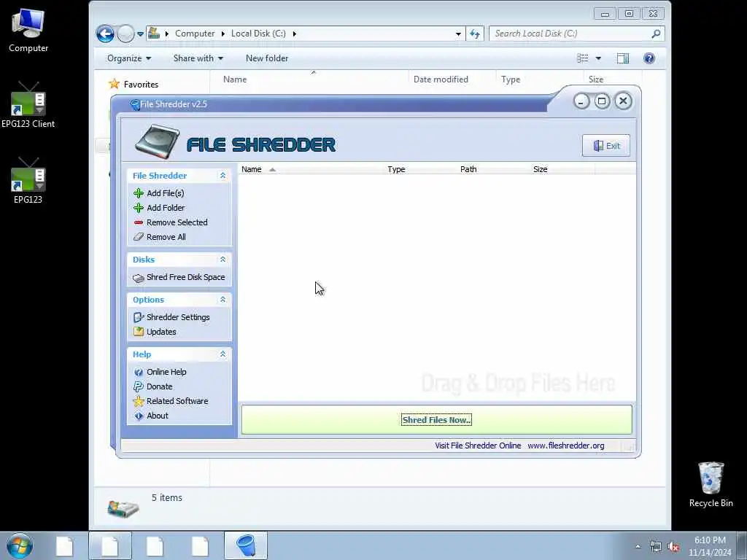This screenshot has height=560, width=747.
Task: Click the New folder toolbar button
Action: click(x=267, y=58)
